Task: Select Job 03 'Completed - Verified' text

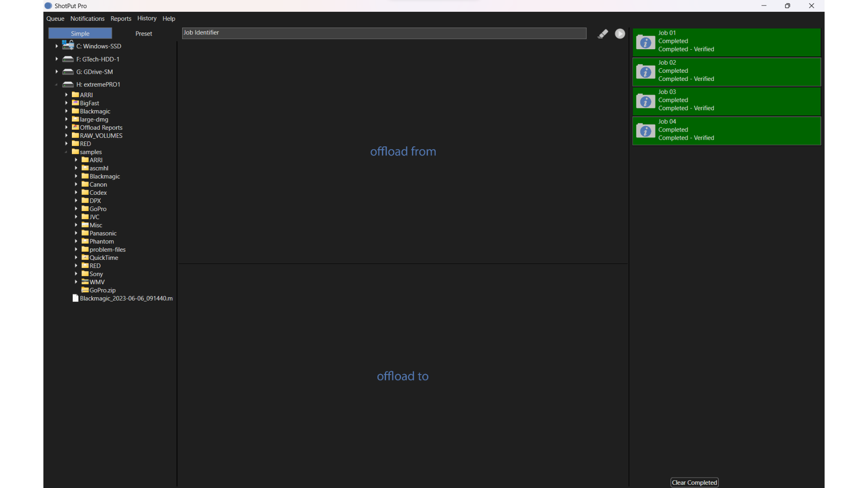Action: click(686, 108)
